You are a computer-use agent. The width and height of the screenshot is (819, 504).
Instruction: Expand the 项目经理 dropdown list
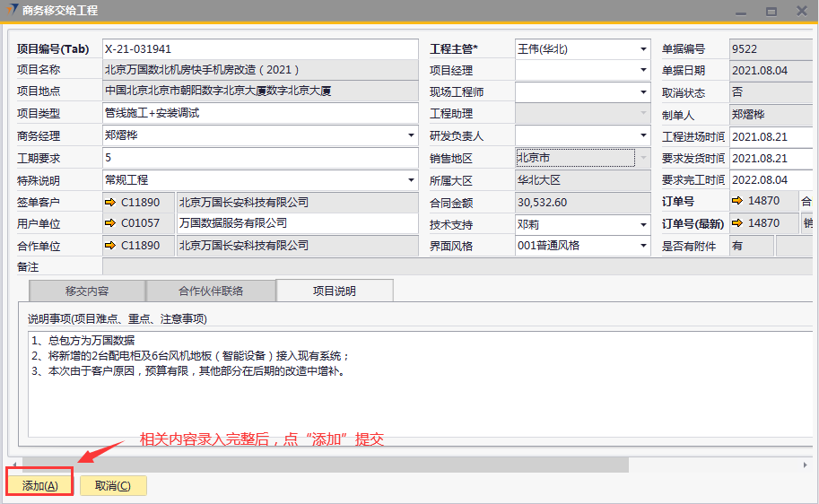[643, 71]
